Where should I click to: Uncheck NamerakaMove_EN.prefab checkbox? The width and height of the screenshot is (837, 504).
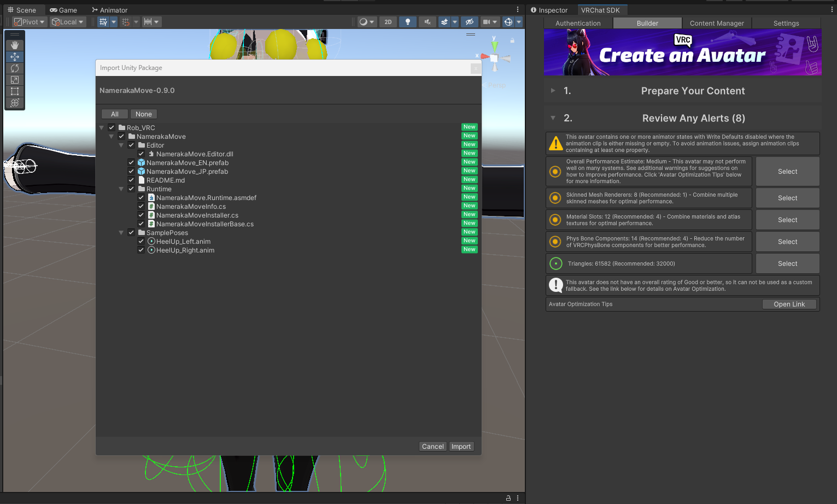131,163
